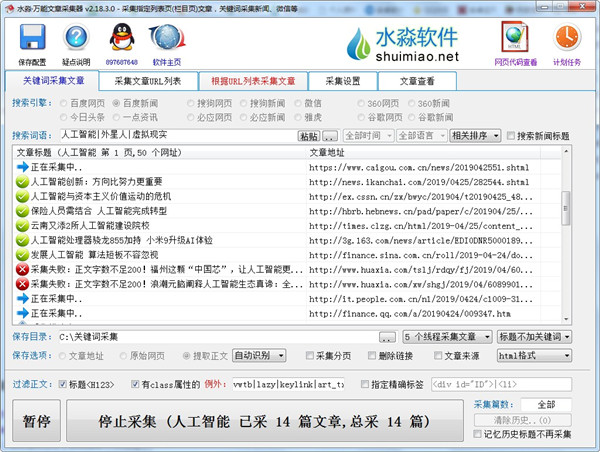
Task: Open the 全部时间 dropdown
Action: tap(368, 135)
